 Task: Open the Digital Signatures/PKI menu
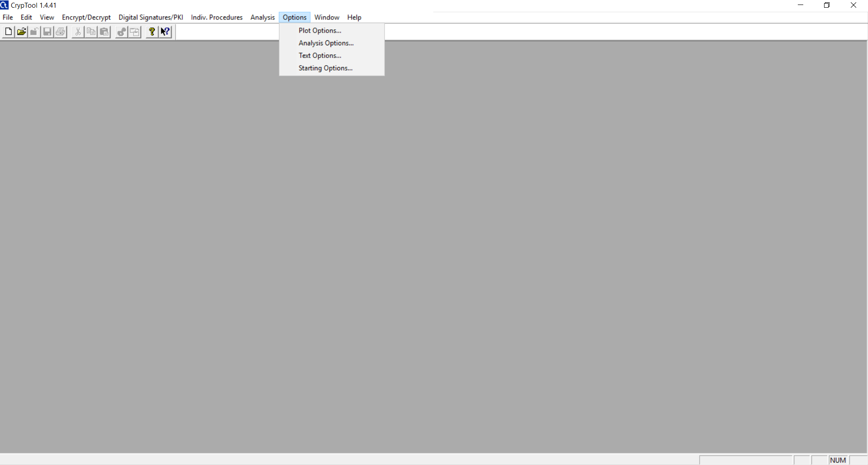point(151,17)
